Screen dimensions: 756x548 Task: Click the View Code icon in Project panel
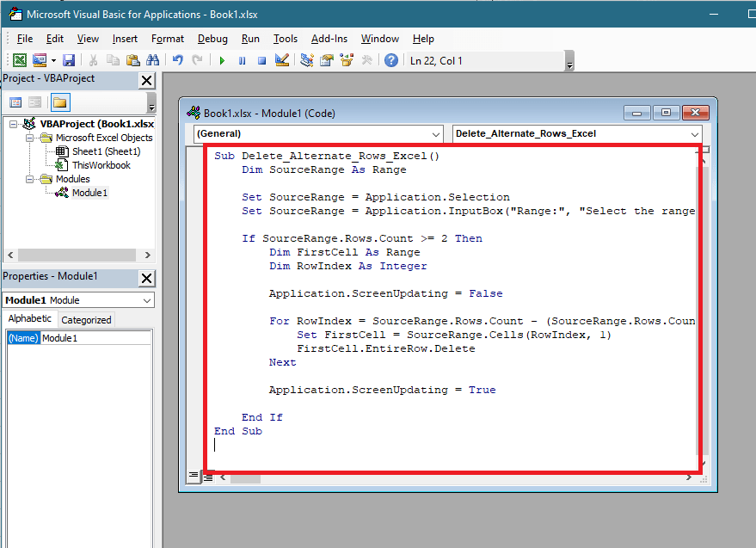(x=15, y=102)
